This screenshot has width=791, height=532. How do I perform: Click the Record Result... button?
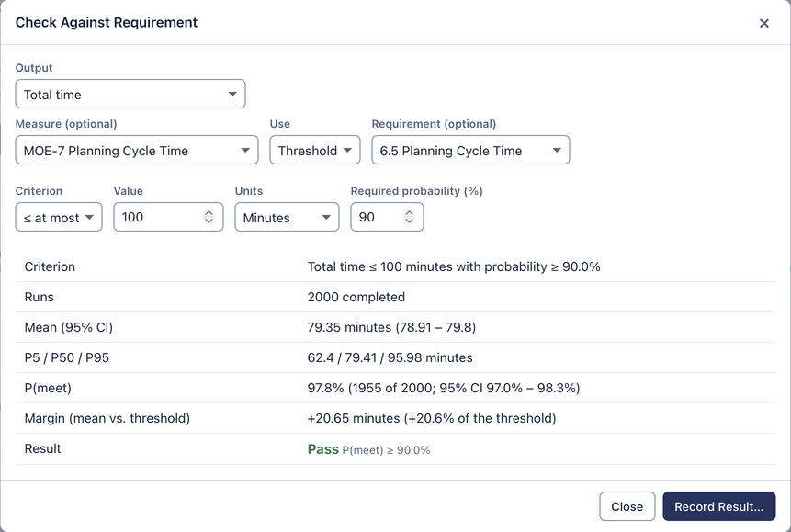718,506
